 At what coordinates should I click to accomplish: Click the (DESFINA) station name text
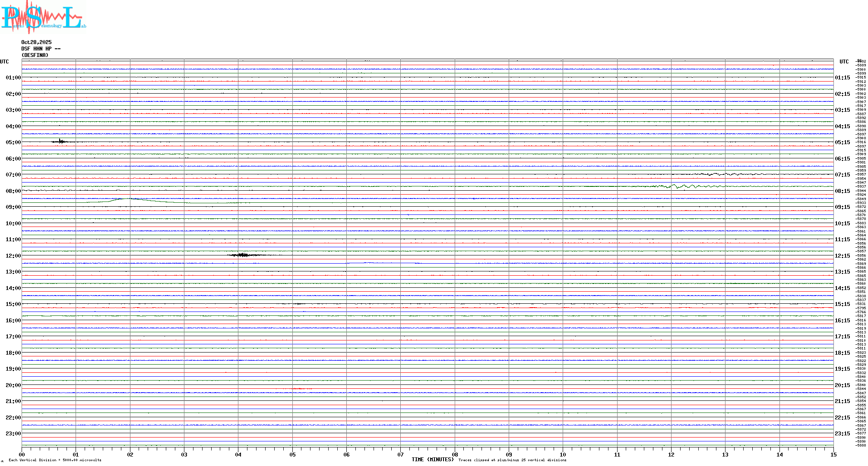35,55
